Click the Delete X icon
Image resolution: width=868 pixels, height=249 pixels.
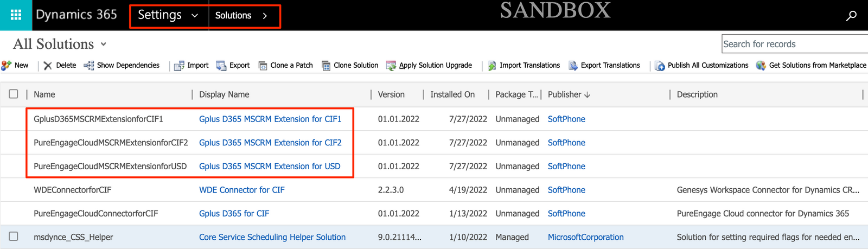coord(48,66)
